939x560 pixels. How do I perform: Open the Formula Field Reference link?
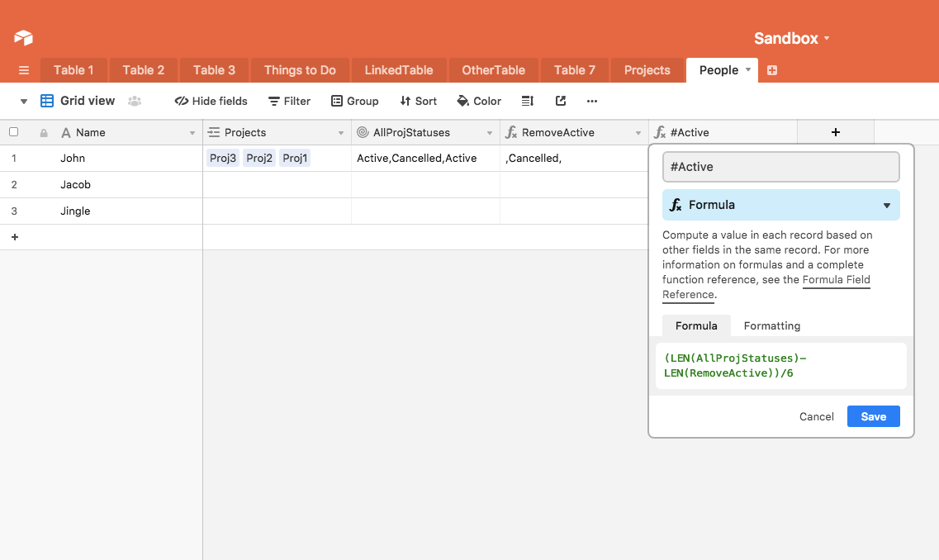point(836,280)
